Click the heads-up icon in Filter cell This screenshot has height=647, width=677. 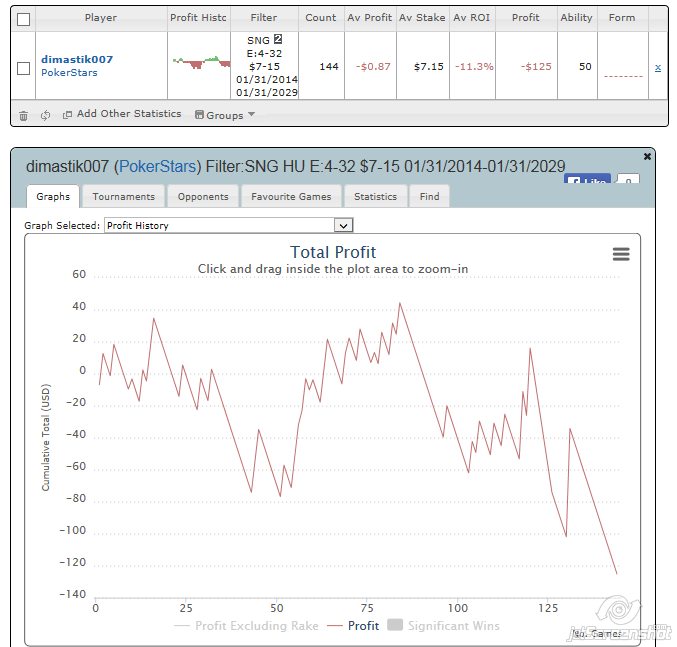tap(278, 39)
